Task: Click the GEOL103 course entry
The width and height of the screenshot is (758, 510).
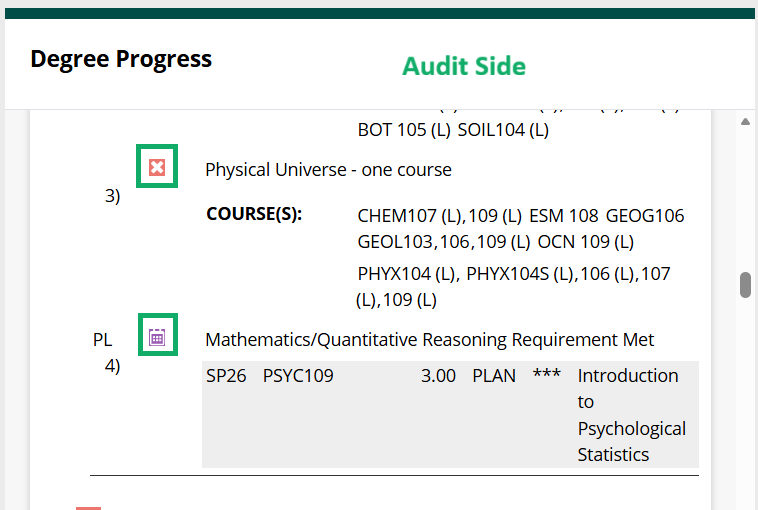Action: [x=395, y=242]
